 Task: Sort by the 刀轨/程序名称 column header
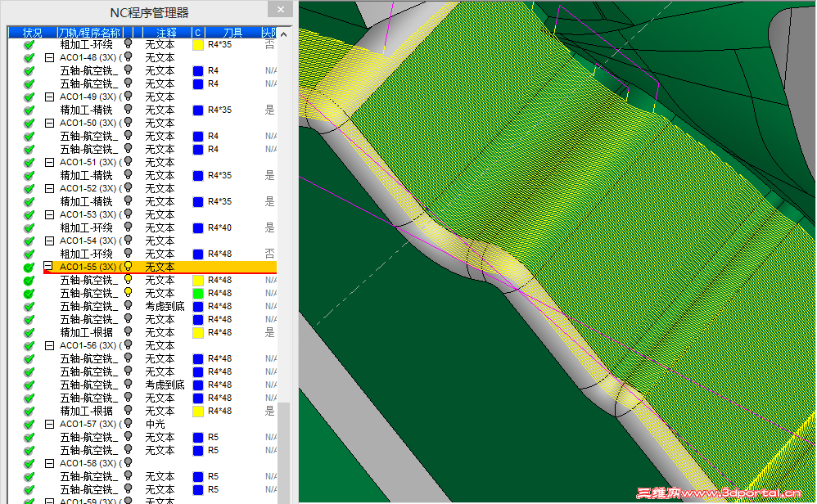click(x=89, y=32)
